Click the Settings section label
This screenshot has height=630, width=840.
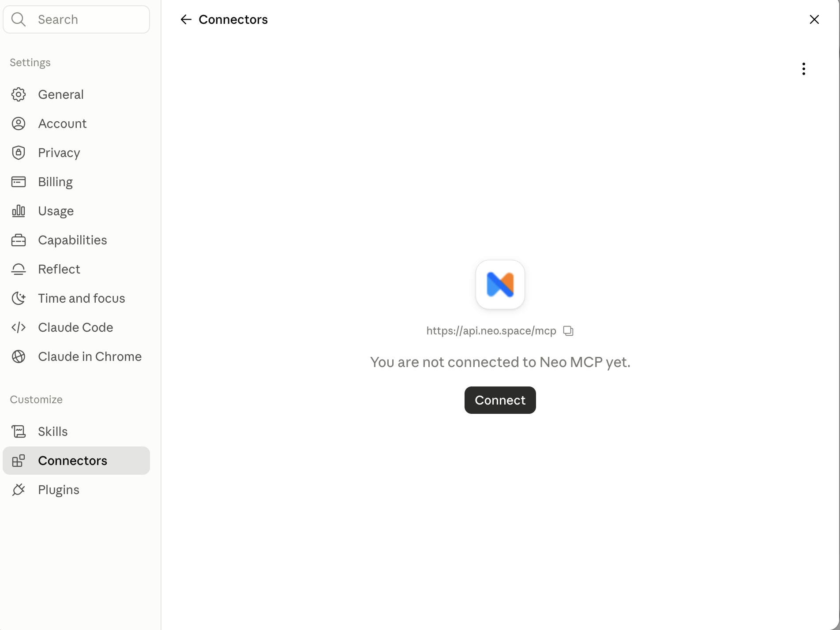click(30, 63)
